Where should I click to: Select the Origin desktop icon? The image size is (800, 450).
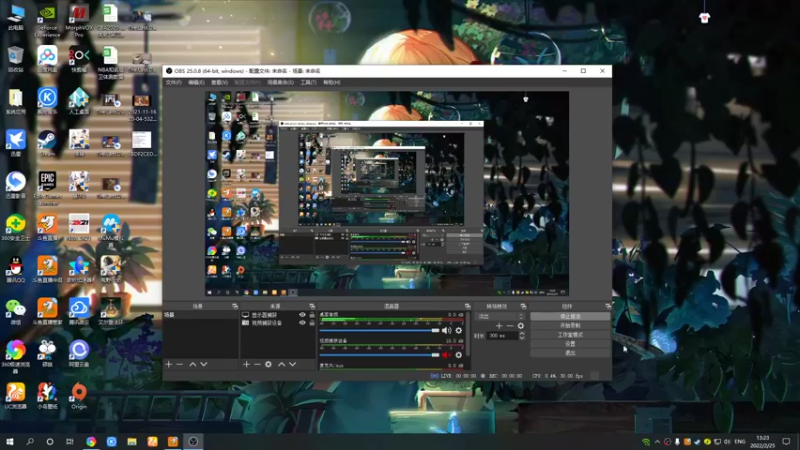[x=79, y=396]
